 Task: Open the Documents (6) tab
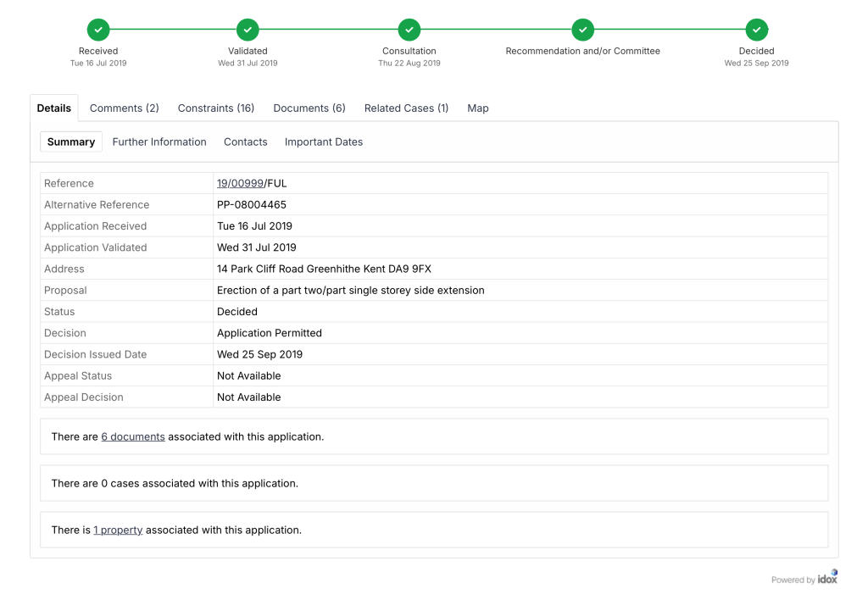309,108
